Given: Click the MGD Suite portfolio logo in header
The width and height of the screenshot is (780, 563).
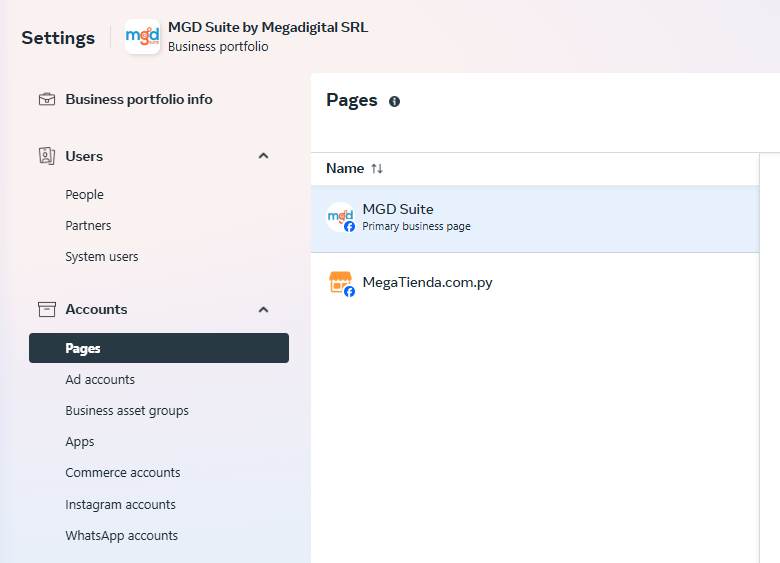Looking at the screenshot, I should point(142,37).
